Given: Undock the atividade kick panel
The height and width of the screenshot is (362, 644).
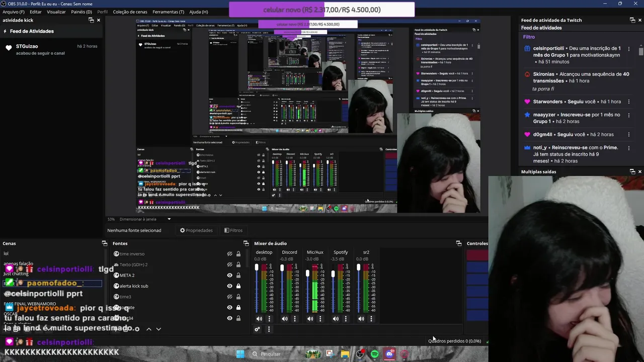Looking at the screenshot, I should 91,20.
